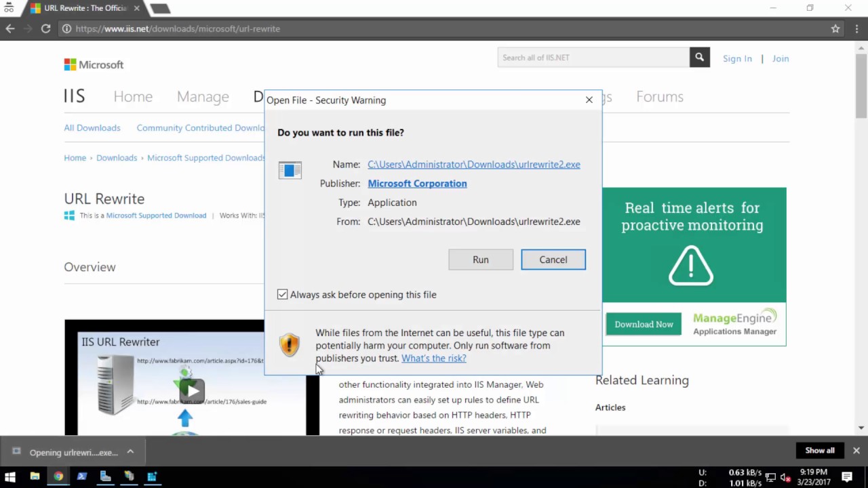Open Chrome's new tab button
Screen dimensions: 868x488
[160, 8]
